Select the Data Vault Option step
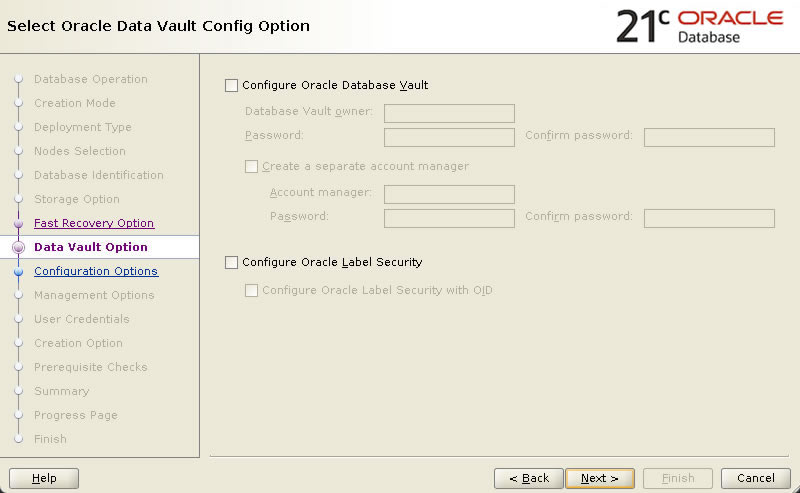The width and height of the screenshot is (800, 493). (x=91, y=247)
